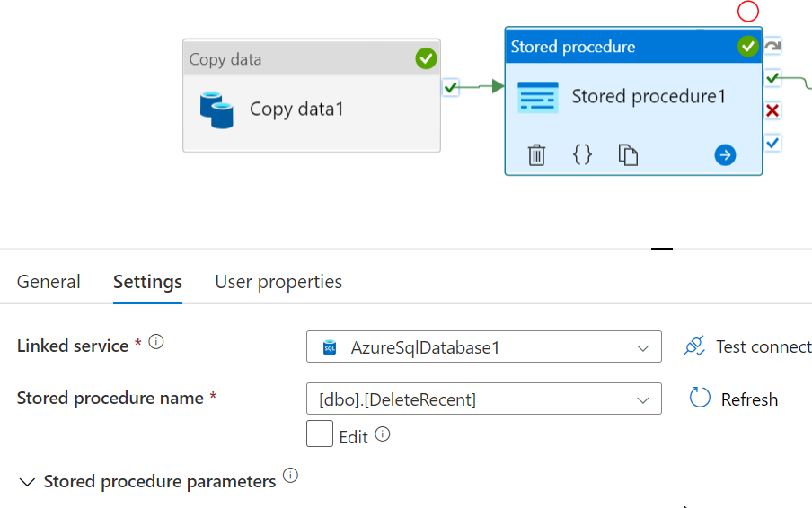Click the Stored procedure1 activity name
Screen dimensions: 812x508
click(649, 96)
